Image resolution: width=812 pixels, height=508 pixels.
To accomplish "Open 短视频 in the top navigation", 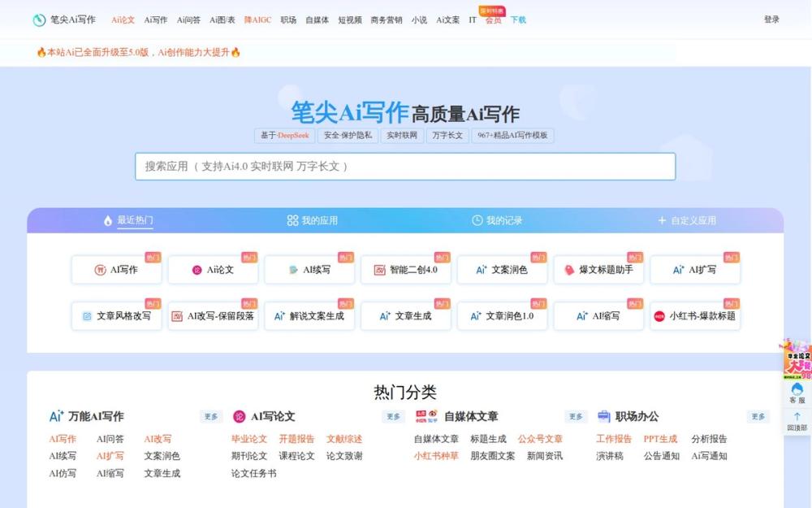I will [x=350, y=20].
